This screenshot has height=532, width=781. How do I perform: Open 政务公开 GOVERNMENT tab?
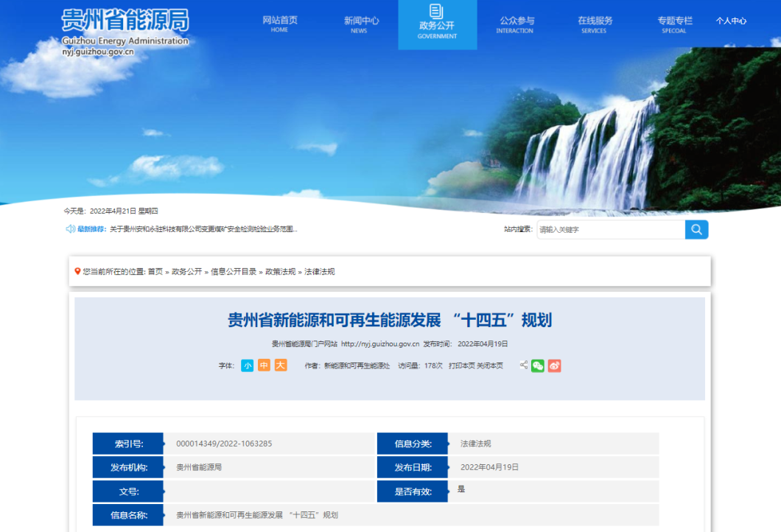click(x=438, y=25)
